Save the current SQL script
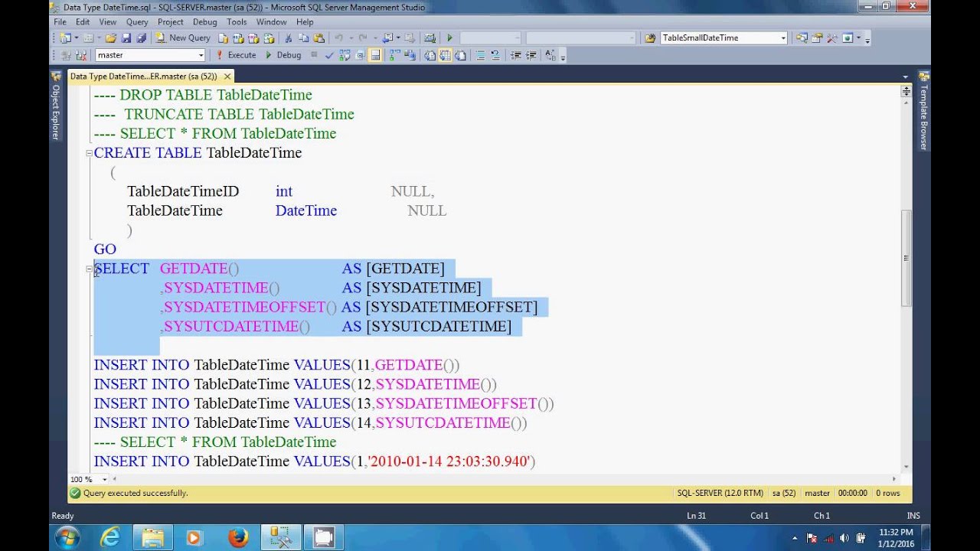The image size is (980, 551). pos(126,37)
